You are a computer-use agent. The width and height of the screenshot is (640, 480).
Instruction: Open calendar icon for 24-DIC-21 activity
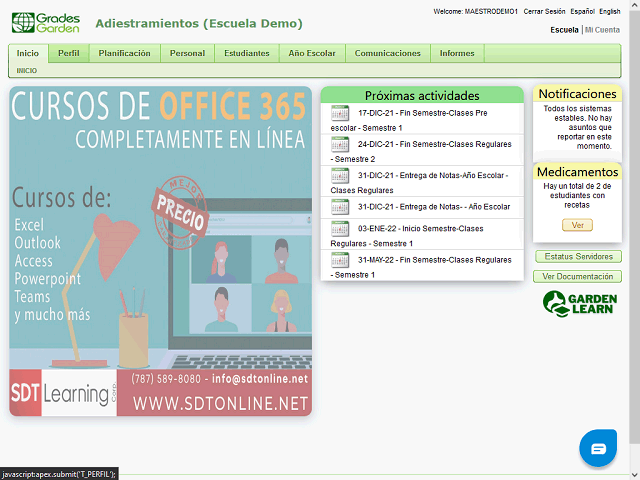340,144
